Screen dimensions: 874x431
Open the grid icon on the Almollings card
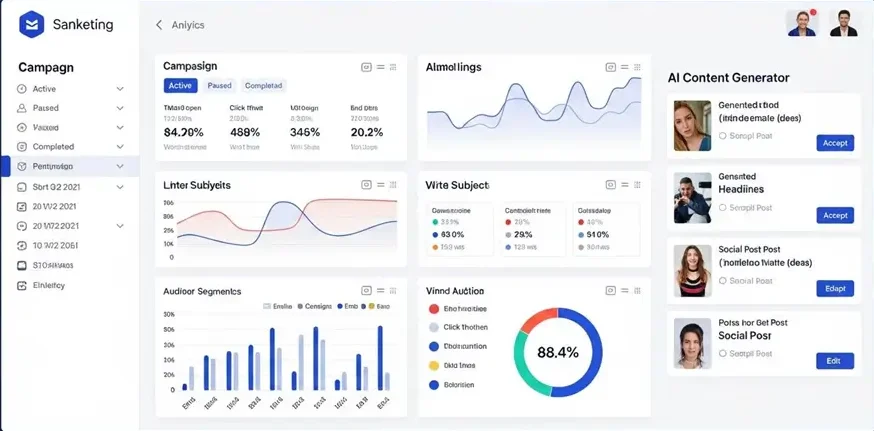(638, 67)
